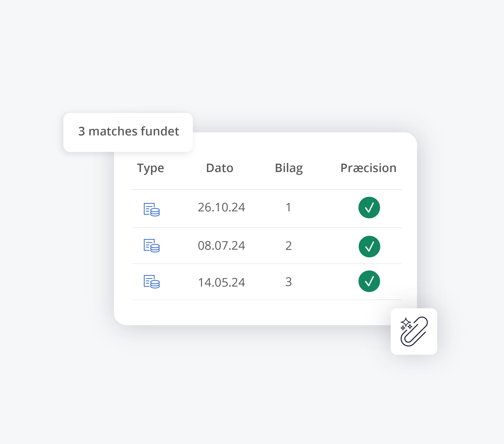Click green checkmark for bilag 1
The image size is (504, 444).
369,207
